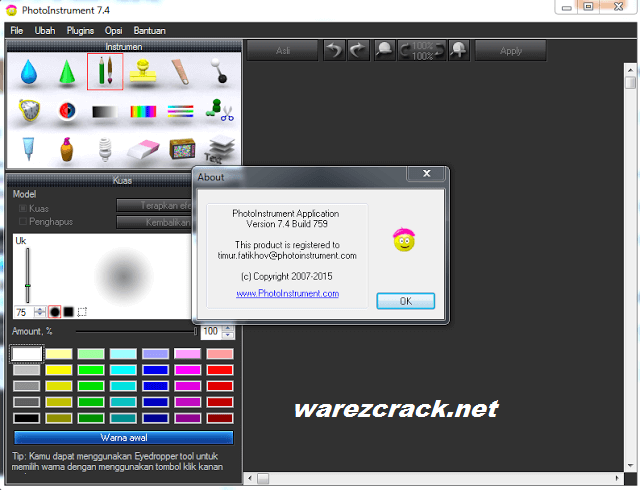The image size is (640, 490).
Task: Pick the bright red swatch
Action: pos(220,370)
